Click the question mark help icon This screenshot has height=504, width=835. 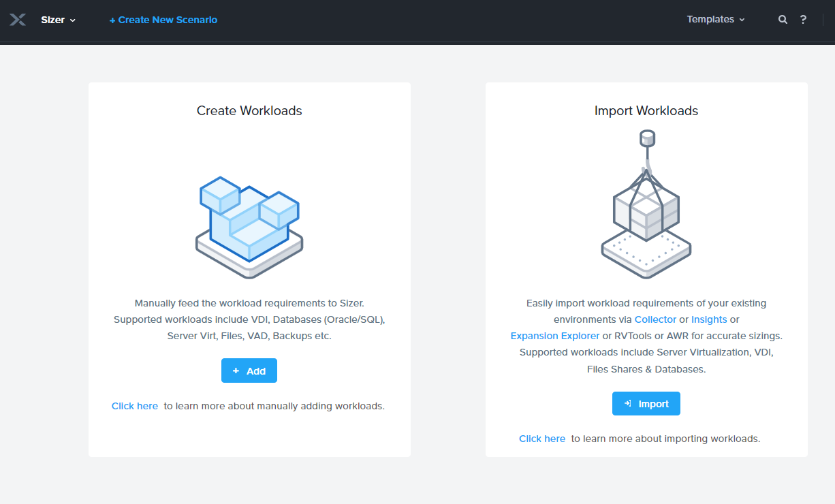point(804,20)
